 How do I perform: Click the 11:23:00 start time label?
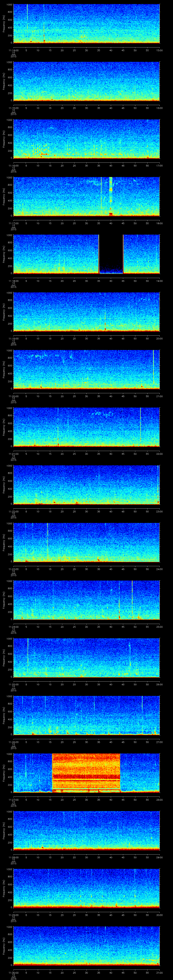click(x=13, y=569)
